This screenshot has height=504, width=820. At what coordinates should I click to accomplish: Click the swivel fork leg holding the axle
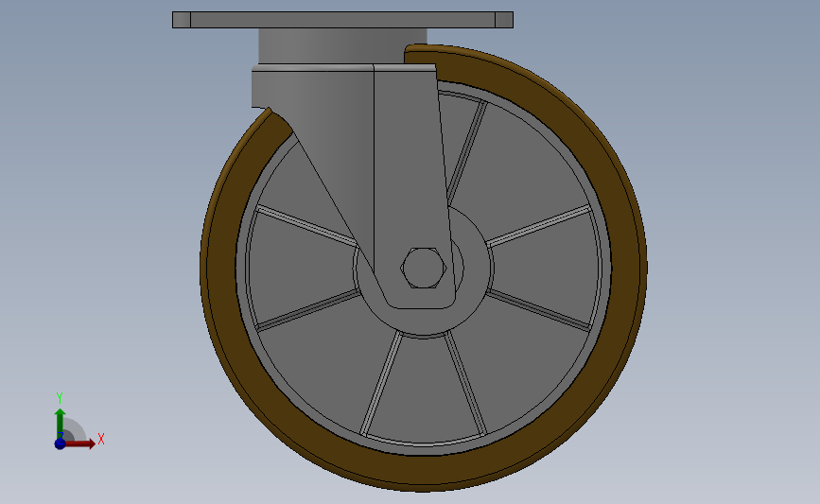click(411, 188)
